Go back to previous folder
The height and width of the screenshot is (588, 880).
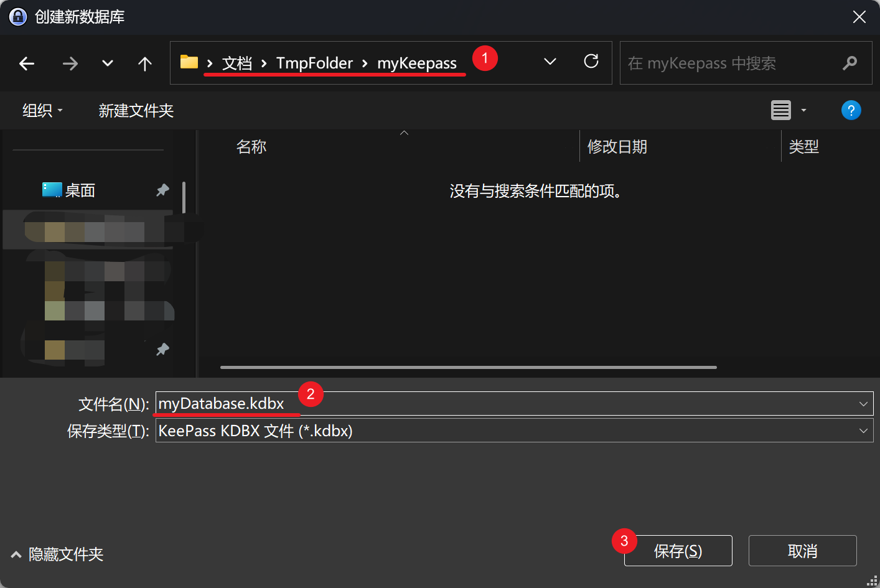pos(27,63)
